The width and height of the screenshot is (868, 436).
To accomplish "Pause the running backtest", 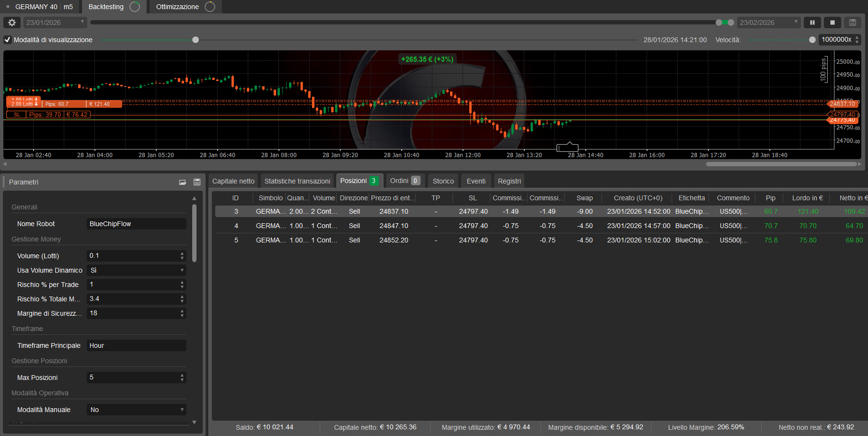I will click(x=812, y=22).
